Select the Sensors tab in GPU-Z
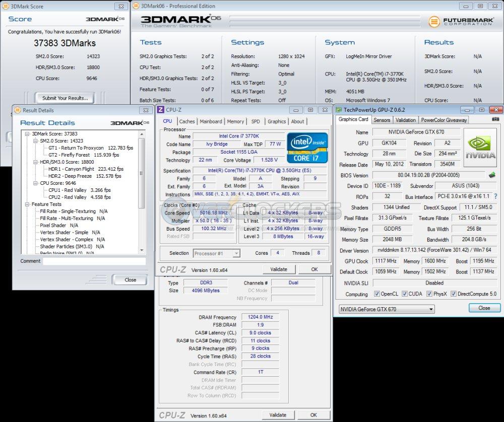This screenshot has height=422, width=504. pyautogui.click(x=382, y=120)
